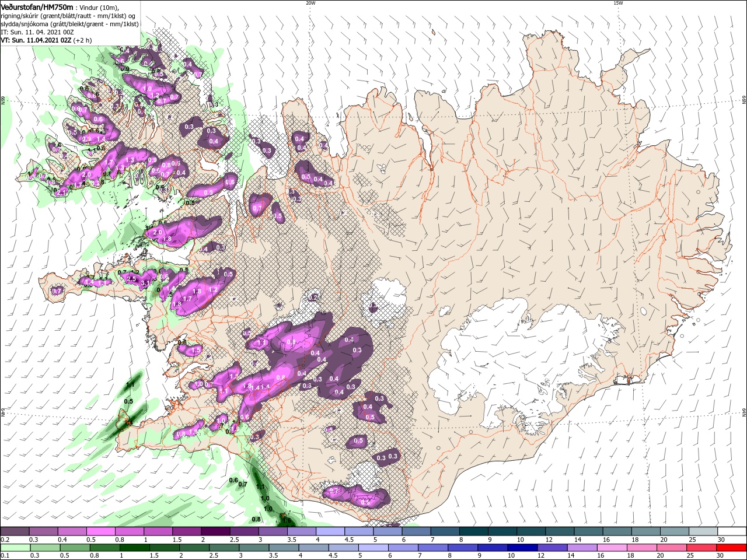Image resolution: width=747 pixels, height=560 pixels.
Task: Select the deep blue 10–12 swatch in the rain scale
Action: point(523,548)
